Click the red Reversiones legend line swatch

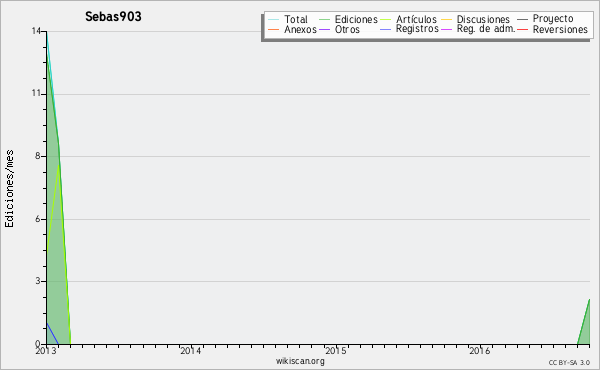click(522, 29)
